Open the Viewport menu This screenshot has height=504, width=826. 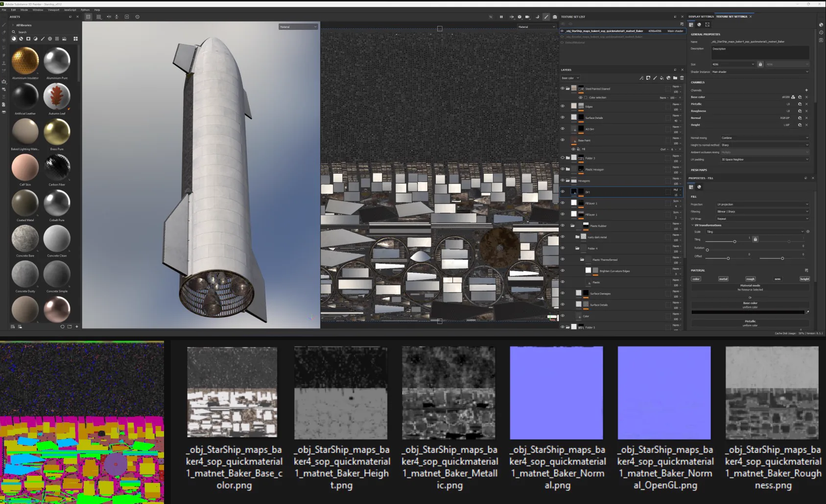coord(53,10)
